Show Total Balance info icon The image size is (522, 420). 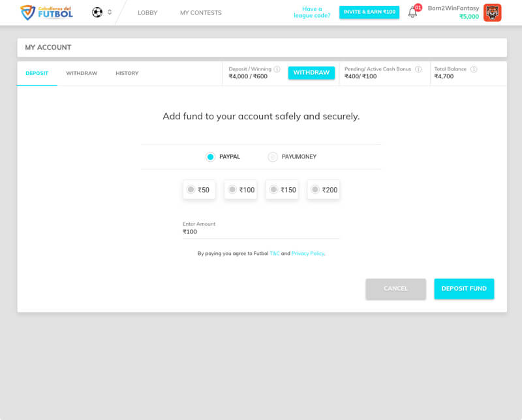tap(474, 69)
